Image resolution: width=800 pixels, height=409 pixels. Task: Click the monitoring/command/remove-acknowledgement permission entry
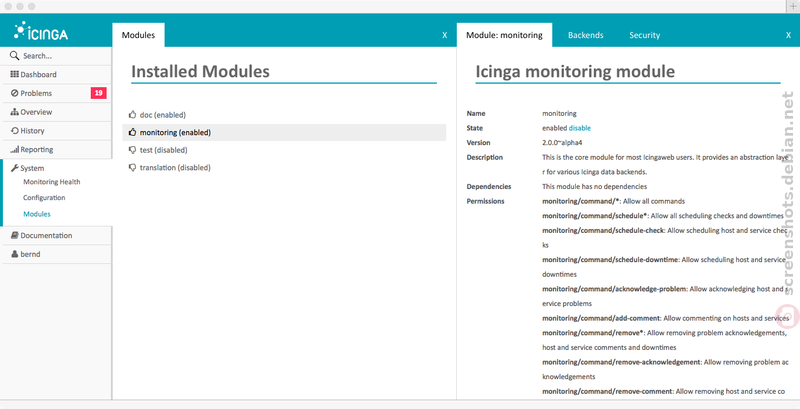pyautogui.click(x=665, y=369)
